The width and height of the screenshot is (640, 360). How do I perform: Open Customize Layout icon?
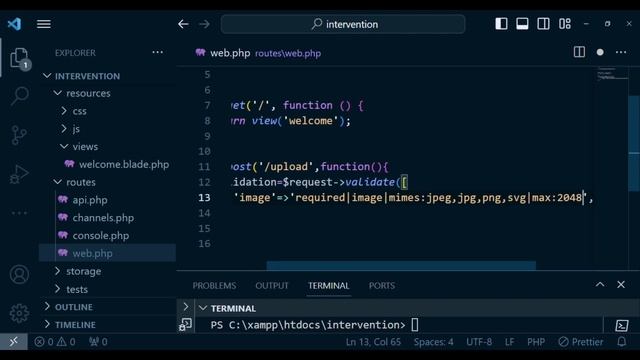coord(565,24)
